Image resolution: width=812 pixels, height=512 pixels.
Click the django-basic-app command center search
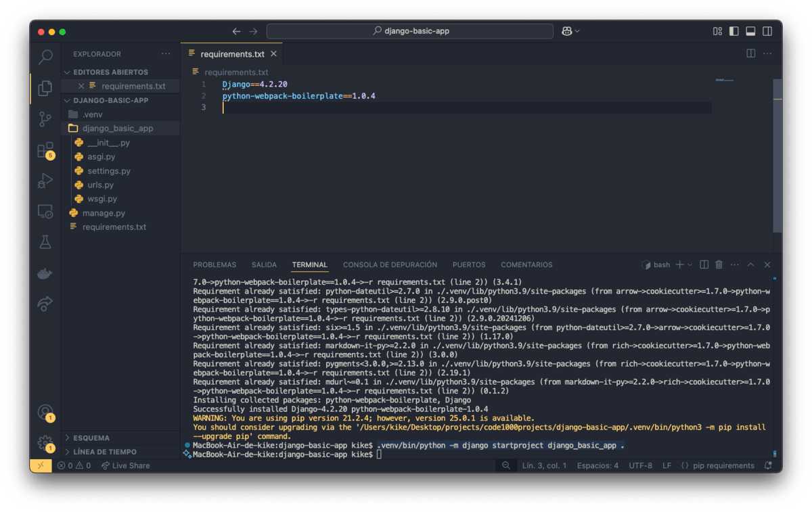pos(410,31)
